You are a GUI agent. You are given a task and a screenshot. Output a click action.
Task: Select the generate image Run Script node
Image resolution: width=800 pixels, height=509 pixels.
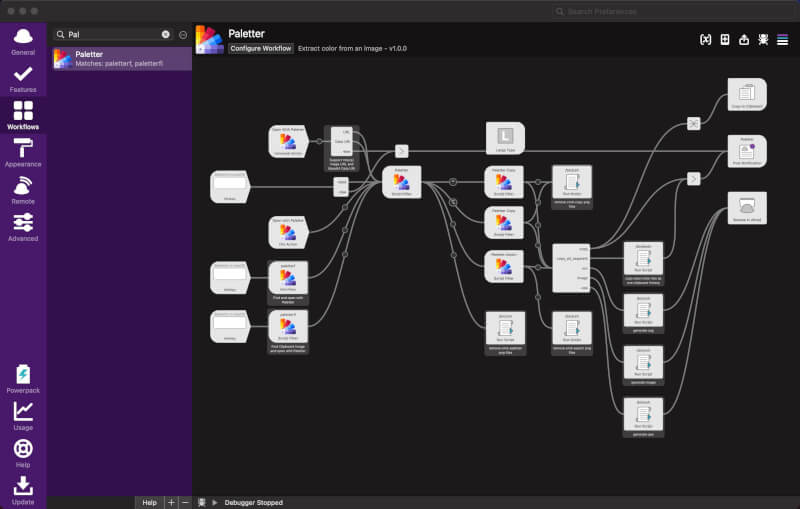643,362
